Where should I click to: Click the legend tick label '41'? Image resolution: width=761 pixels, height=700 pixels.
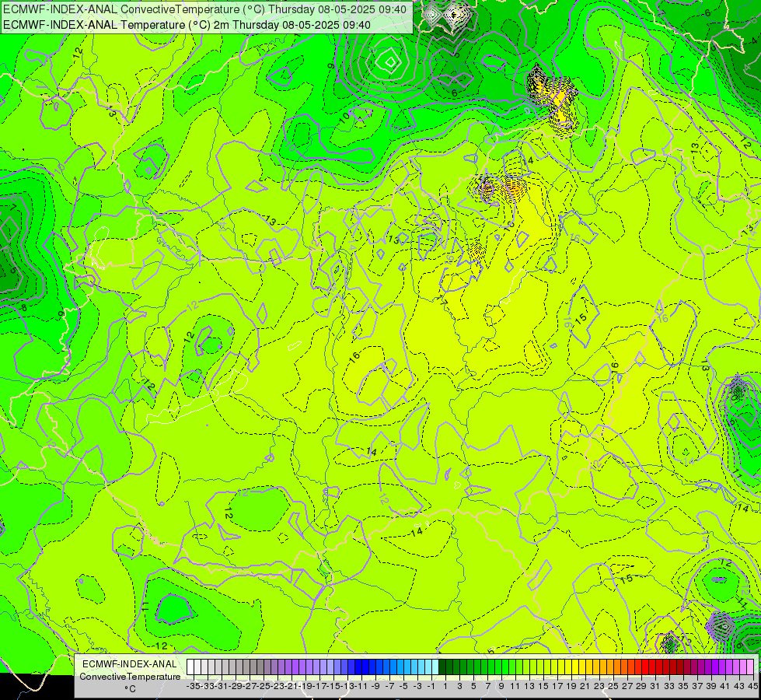coord(725,686)
